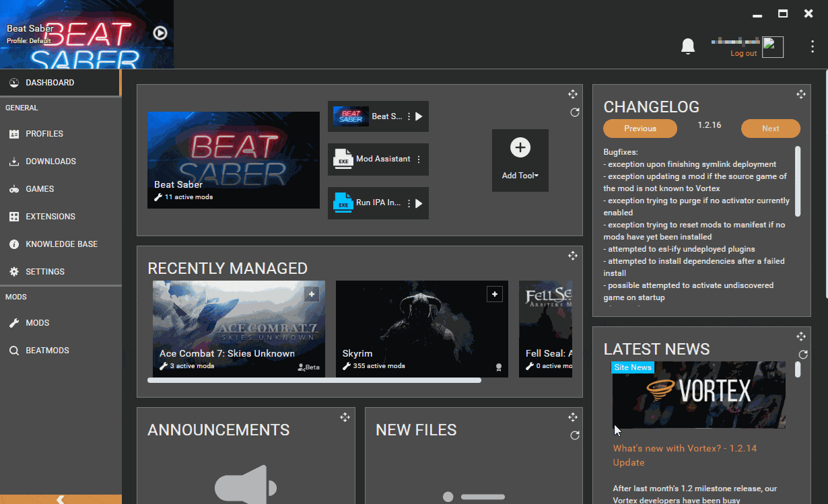Screen dimensions: 828x504
Task: Open Mod Assistant tool options menu
Action: coord(419,159)
